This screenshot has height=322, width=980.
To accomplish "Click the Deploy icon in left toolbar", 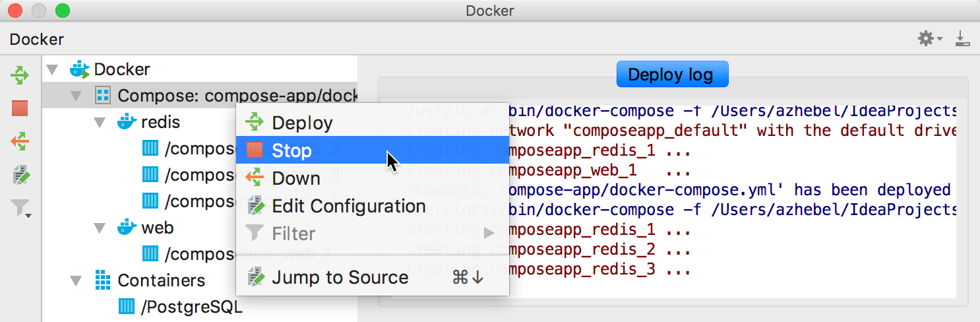I will [20, 75].
